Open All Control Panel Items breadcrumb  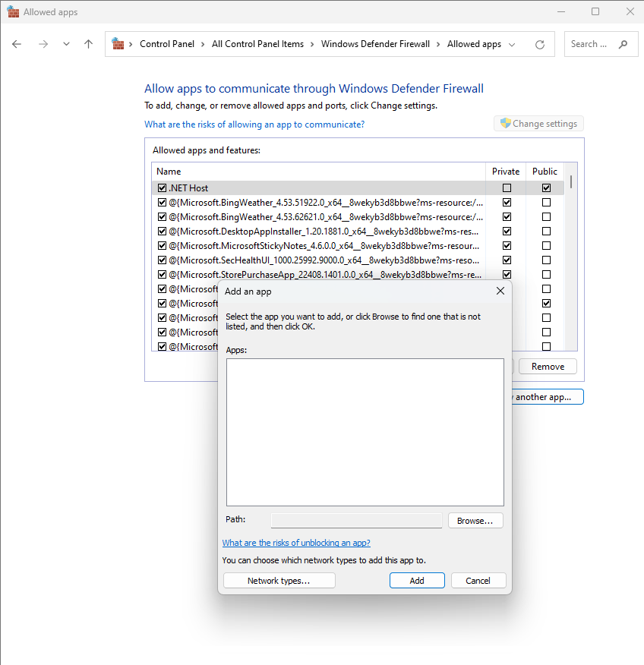257,44
